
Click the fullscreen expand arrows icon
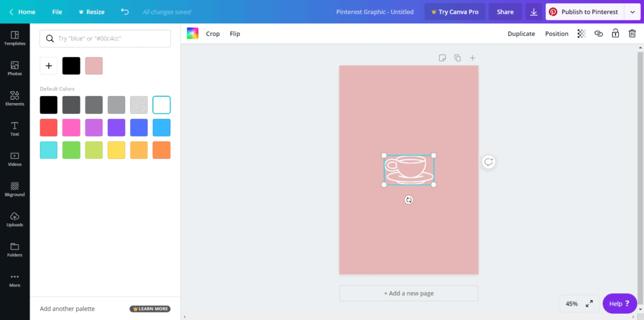point(589,304)
